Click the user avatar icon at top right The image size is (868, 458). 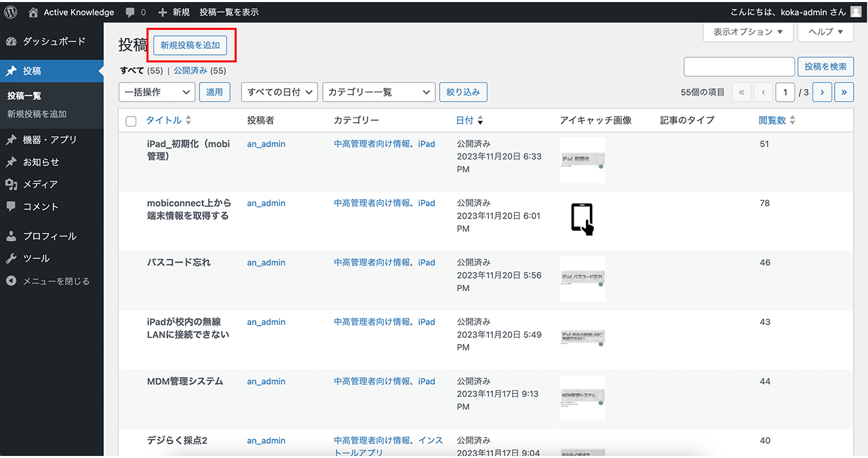856,12
